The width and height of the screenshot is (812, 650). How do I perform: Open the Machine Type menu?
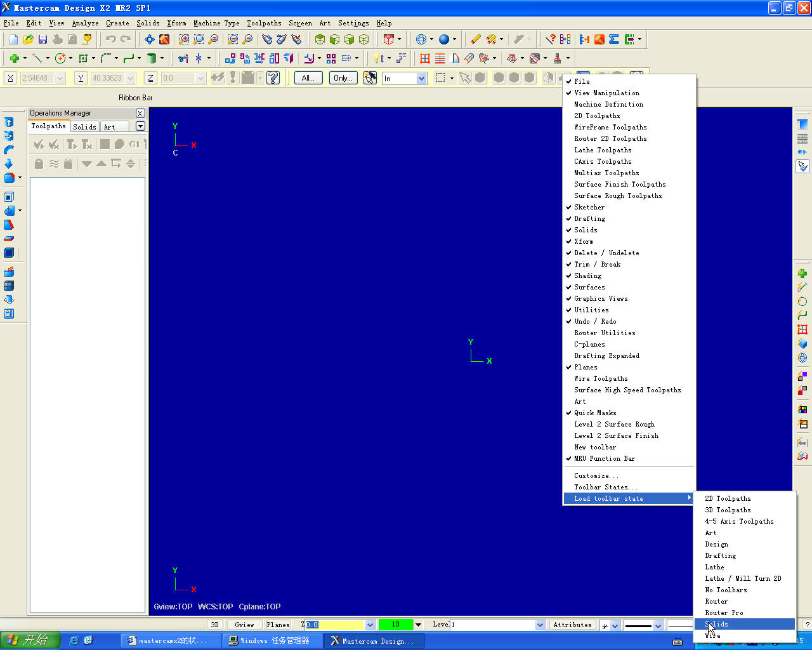tap(216, 23)
